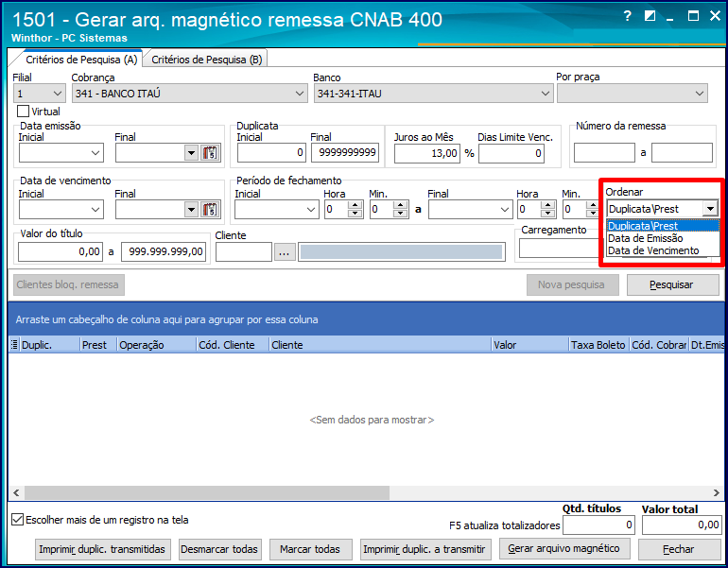Switch to Critérios de Pesquisa (B) tab

click(x=207, y=60)
